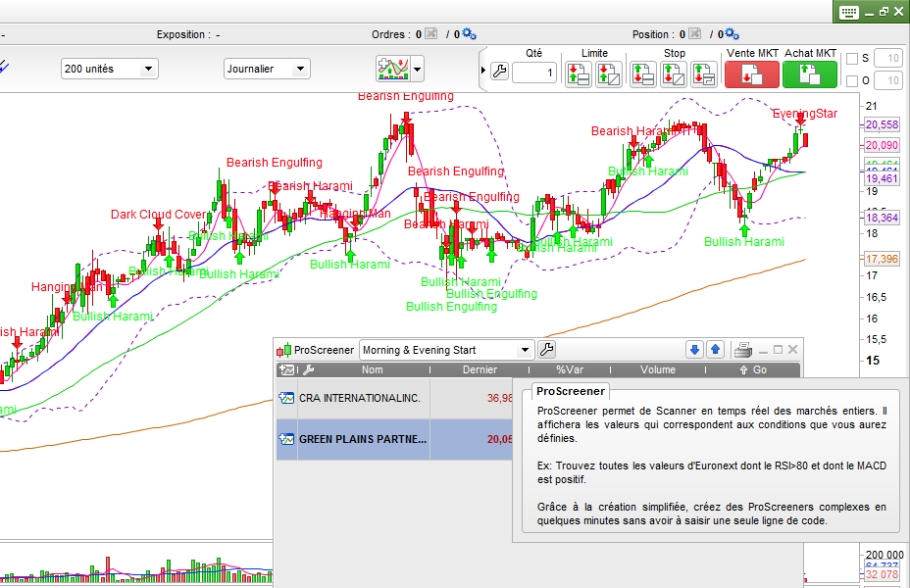Click the first Limite order icon
Viewport: 910px width, 588px height.
[x=578, y=74]
